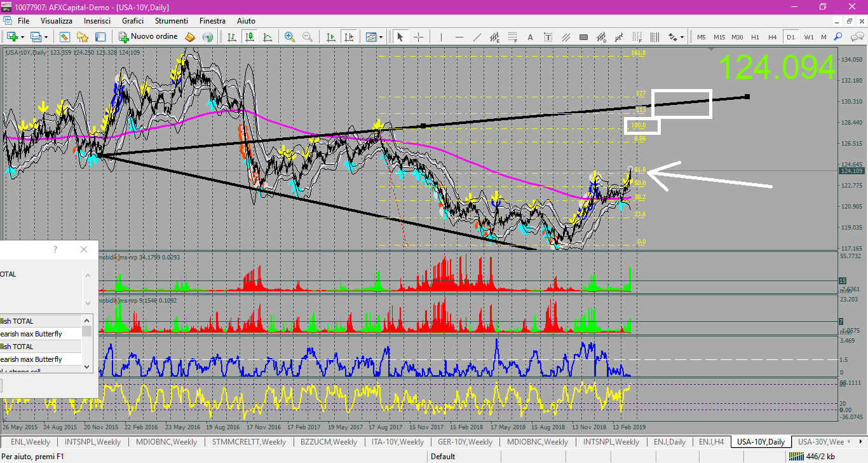Switch to STMMCRELTT,Weekly chart tab
Viewport: 868px width, 463px height.
[249, 441]
